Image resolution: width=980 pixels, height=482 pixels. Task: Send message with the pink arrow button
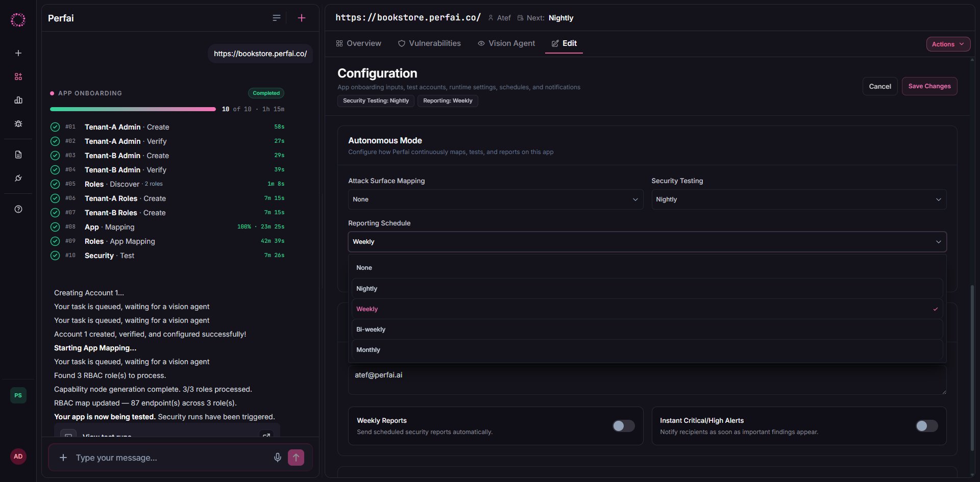(296, 458)
